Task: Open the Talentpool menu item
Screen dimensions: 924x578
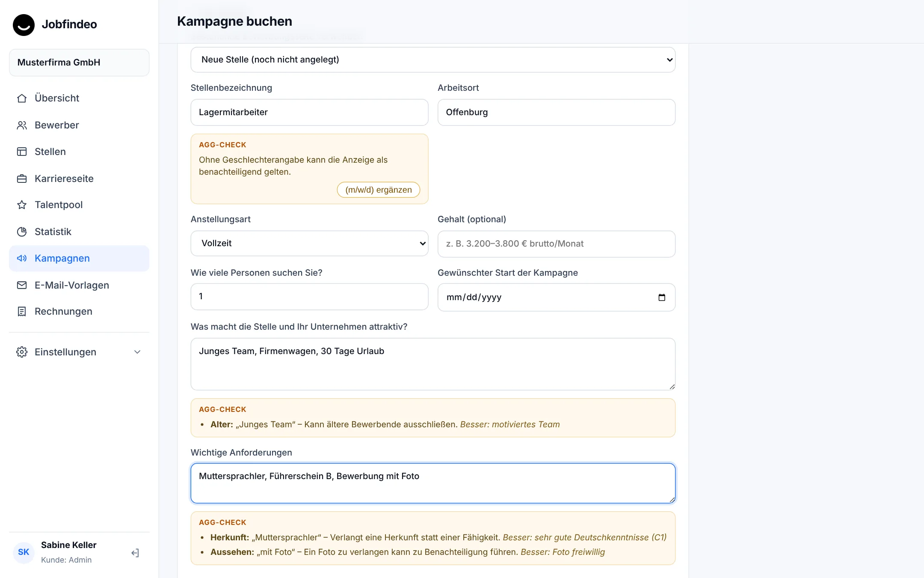Action: click(x=79, y=205)
